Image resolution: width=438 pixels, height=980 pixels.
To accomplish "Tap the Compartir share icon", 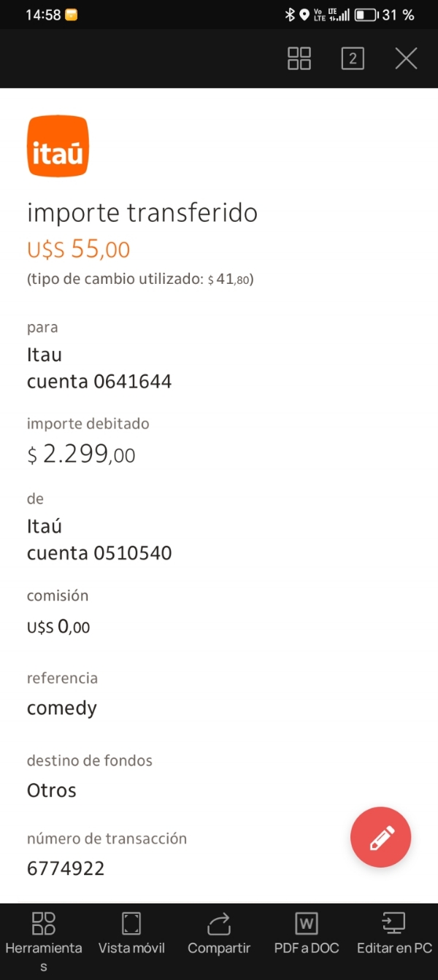I will click(219, 934).
